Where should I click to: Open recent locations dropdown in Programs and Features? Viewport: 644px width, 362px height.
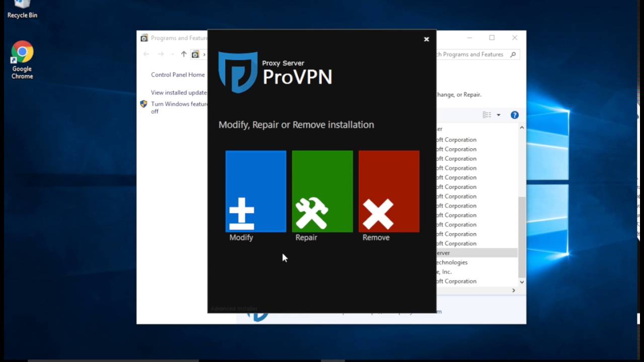pos(173,54)
